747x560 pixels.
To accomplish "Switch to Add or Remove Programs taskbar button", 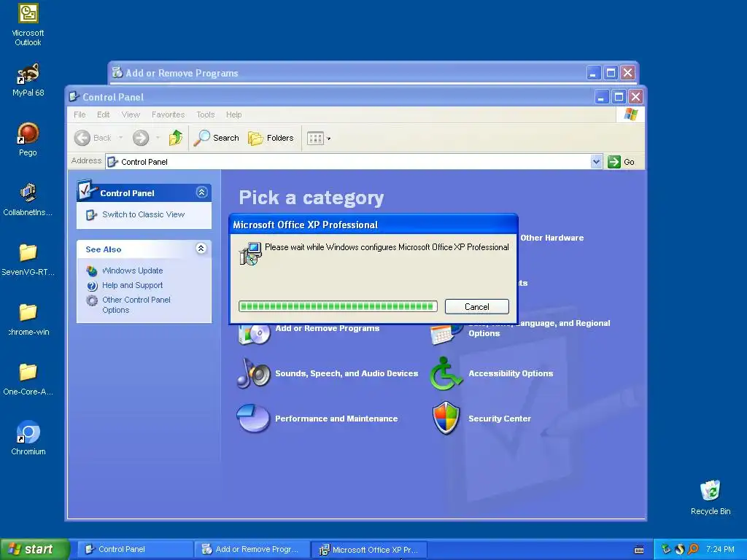I will coord(252,549).
